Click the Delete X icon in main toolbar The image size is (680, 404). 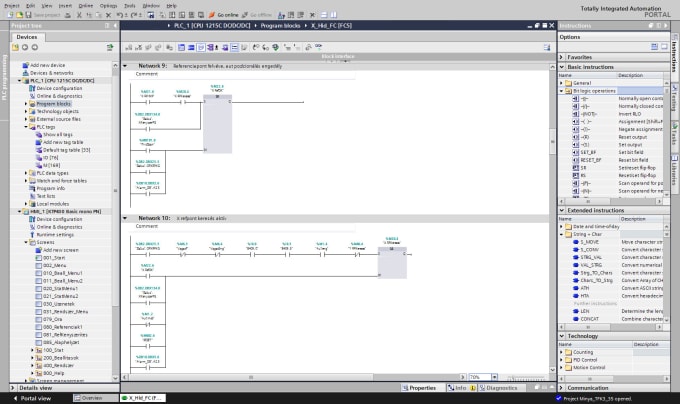tap(108, 15)
